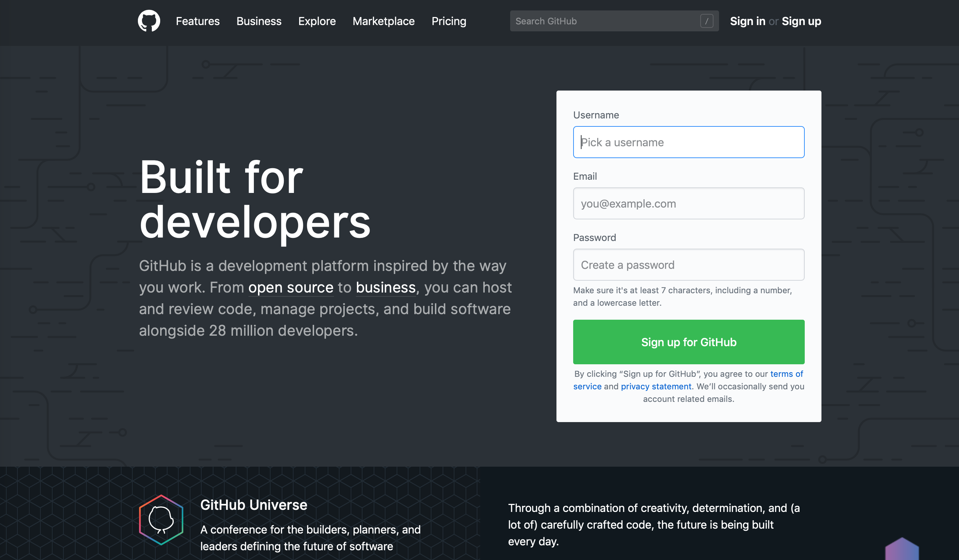Click 'Through a combination of creativity' paragraph

tap(654, 524)
